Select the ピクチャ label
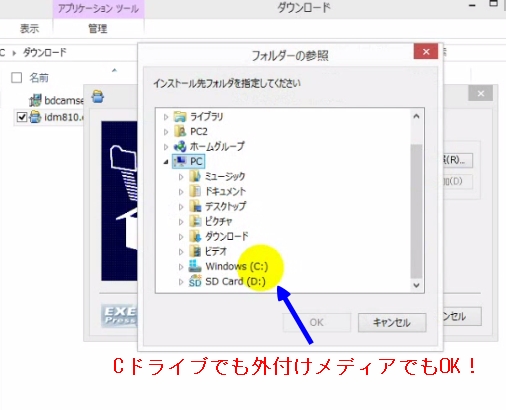The width and height of the screenshot is (506, 410). pyautogui.click(x=218, y=221)
